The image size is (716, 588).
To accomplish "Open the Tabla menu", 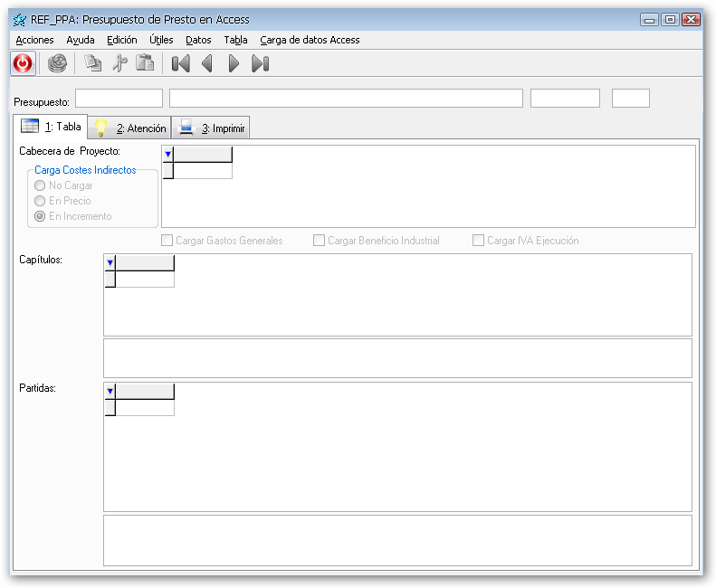I will pyautogui.click(x=235, y=40).
